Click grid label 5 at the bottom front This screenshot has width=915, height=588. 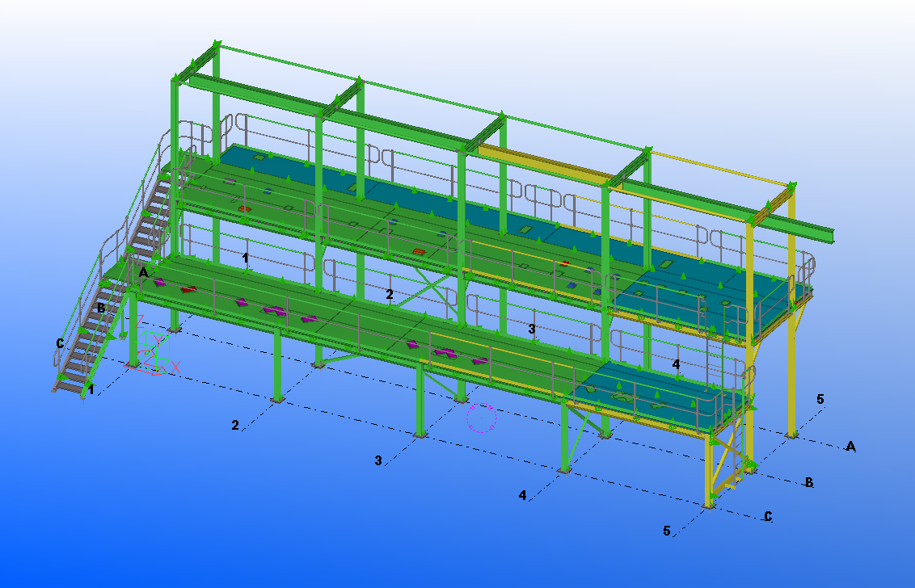[x=667, y=531]
